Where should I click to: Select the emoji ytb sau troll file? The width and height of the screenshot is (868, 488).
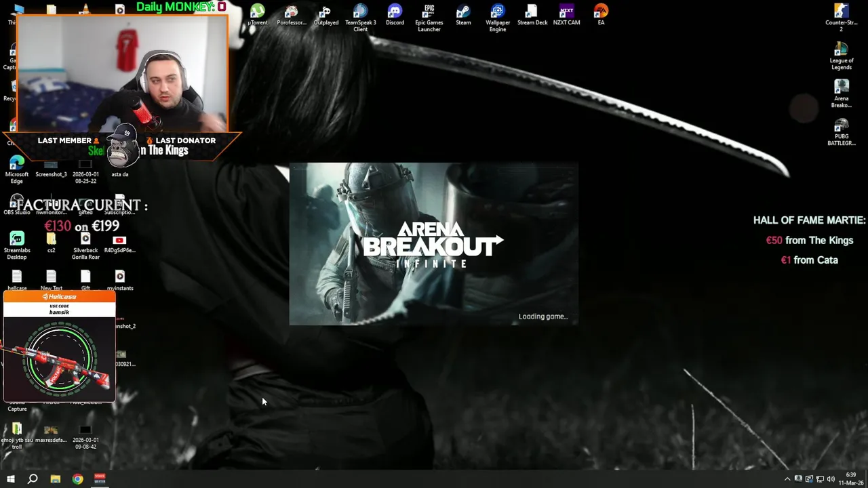click(x=17, y=436)
